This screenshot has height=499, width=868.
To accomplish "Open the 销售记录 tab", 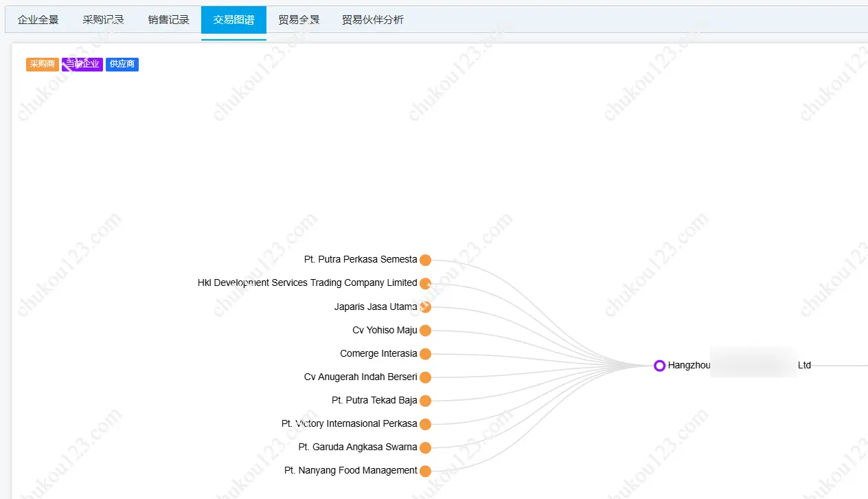I will click(x=168, y=20).
